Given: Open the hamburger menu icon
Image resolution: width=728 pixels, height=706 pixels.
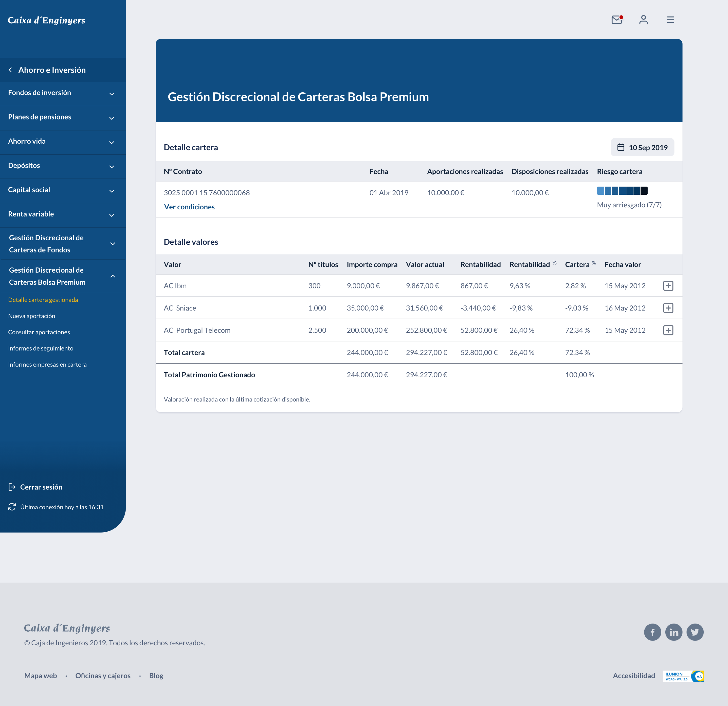Looking at the screenshot, I should (671, 20).
